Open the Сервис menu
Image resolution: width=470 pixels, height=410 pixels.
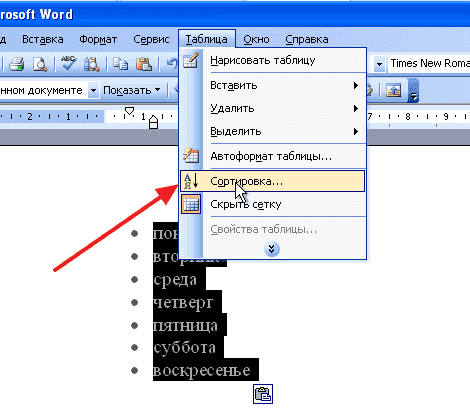151,39
